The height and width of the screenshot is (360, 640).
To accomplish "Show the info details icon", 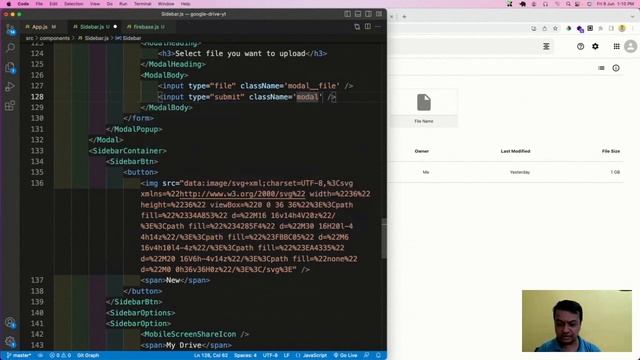I will click(x=616, y=68).
